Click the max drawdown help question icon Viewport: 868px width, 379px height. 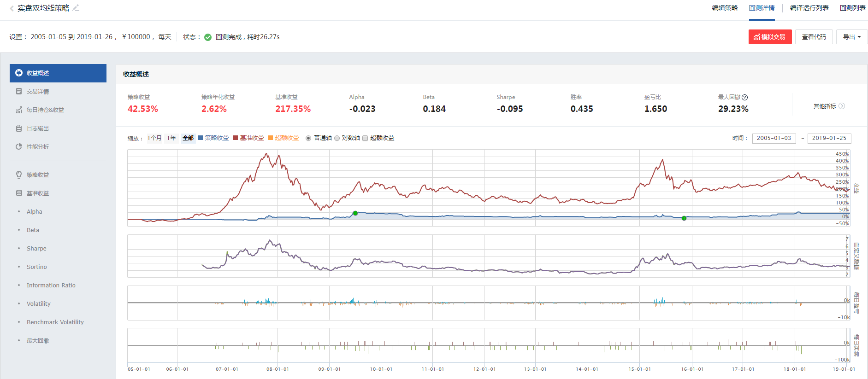[x=745, y=97]
